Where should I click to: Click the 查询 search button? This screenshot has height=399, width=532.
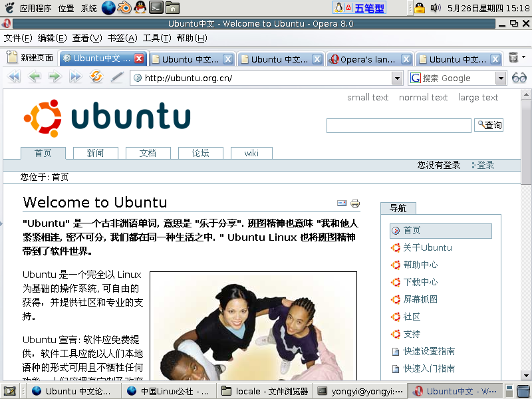(x=489, y=125)
